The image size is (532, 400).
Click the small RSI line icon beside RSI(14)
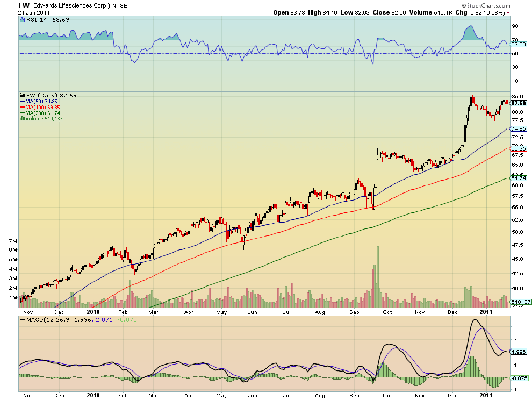(22, 20)
